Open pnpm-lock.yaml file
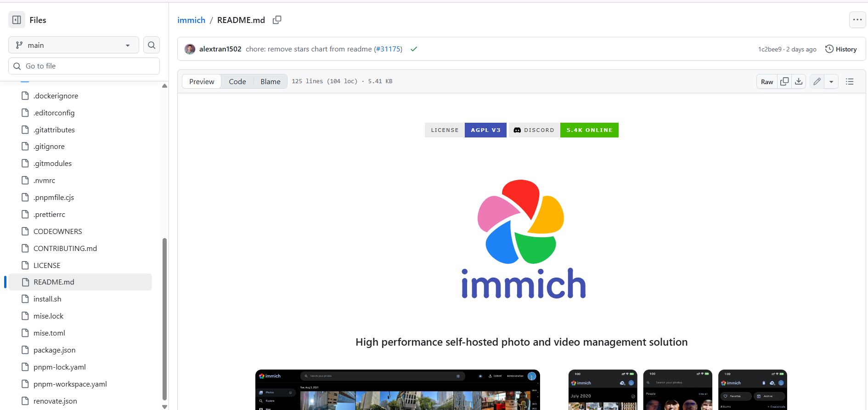The image size is (868, 410). tap(60, 367)
